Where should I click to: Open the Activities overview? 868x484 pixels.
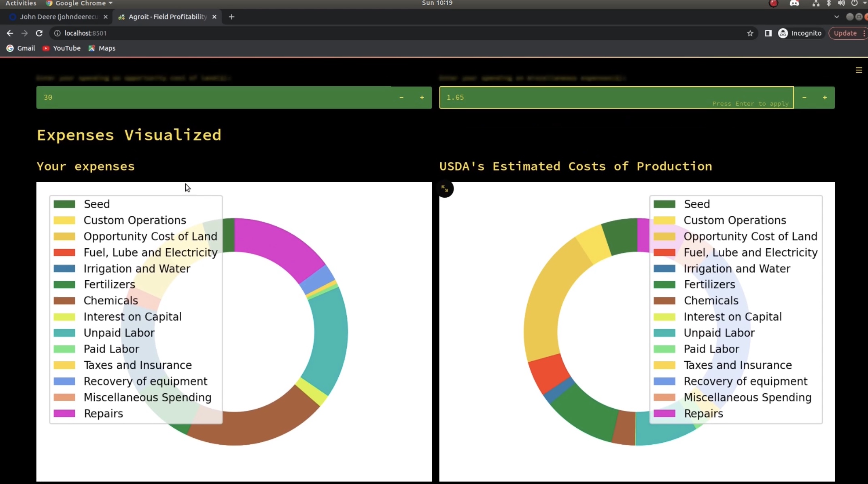pyautogui.click(x=21, y=3)
